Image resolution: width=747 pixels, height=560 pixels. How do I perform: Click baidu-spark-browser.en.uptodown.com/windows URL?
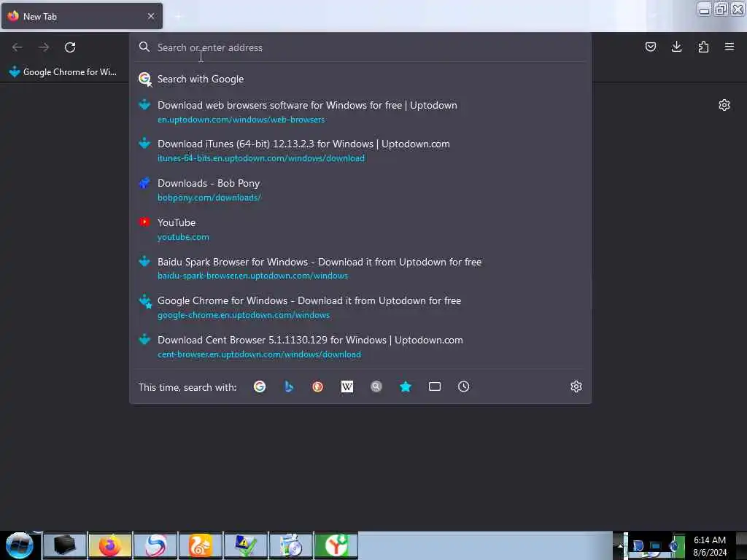(x=252, y=276)
